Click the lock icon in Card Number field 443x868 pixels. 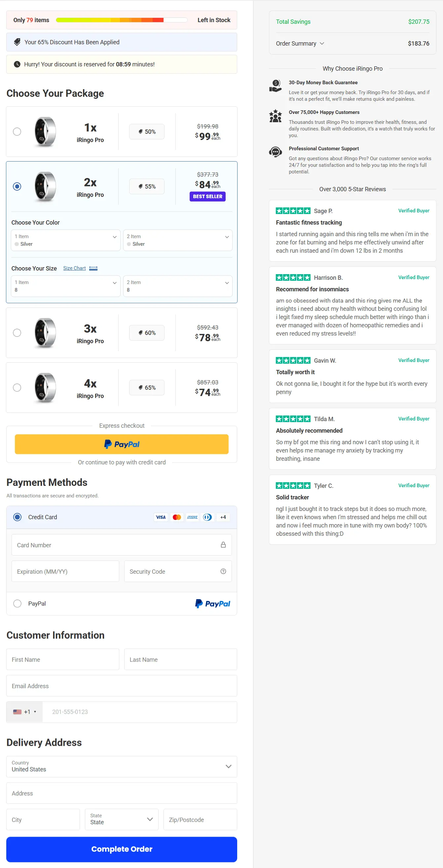[223, 545]
